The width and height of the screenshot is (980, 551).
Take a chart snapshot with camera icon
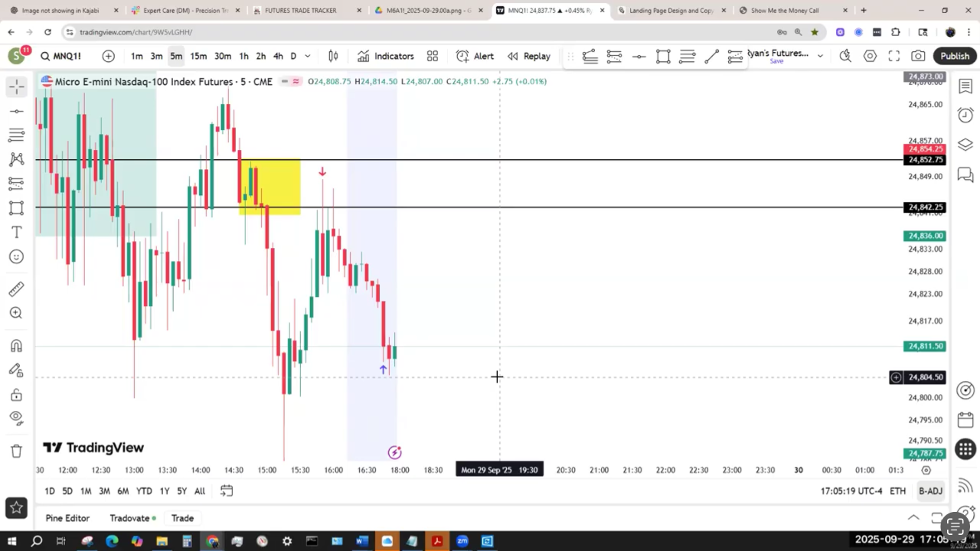point(918,56)
